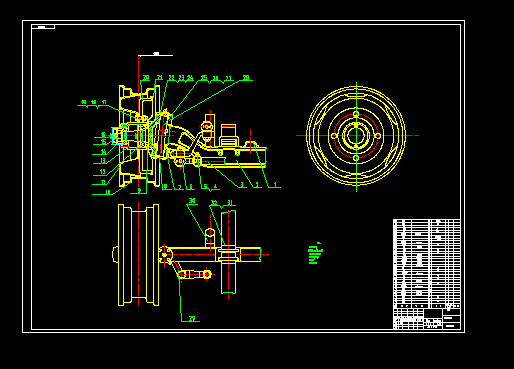514x369 pixels.
Task: Select the cyan hub nut assembly
Action: (x=119, y=136)
